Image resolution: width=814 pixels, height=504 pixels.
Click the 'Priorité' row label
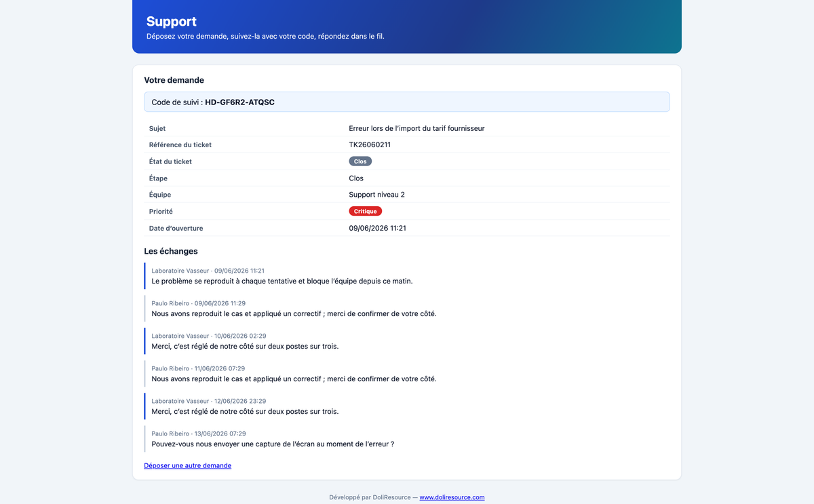[x=161, y=212]
